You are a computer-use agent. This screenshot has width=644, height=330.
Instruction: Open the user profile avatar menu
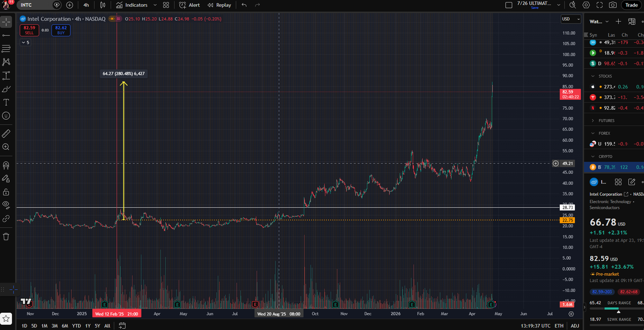pyautogui.click(x=6, y=5)
